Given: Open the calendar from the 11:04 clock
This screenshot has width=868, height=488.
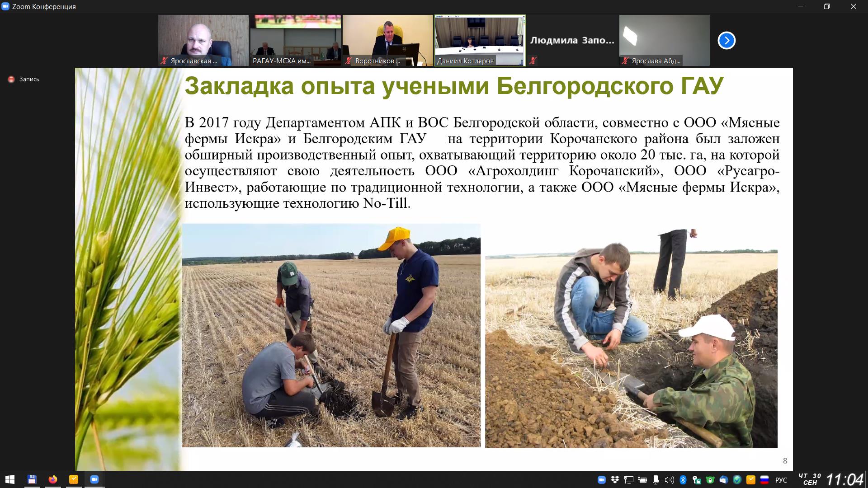Looking at the screenshot, I should 844,479.
